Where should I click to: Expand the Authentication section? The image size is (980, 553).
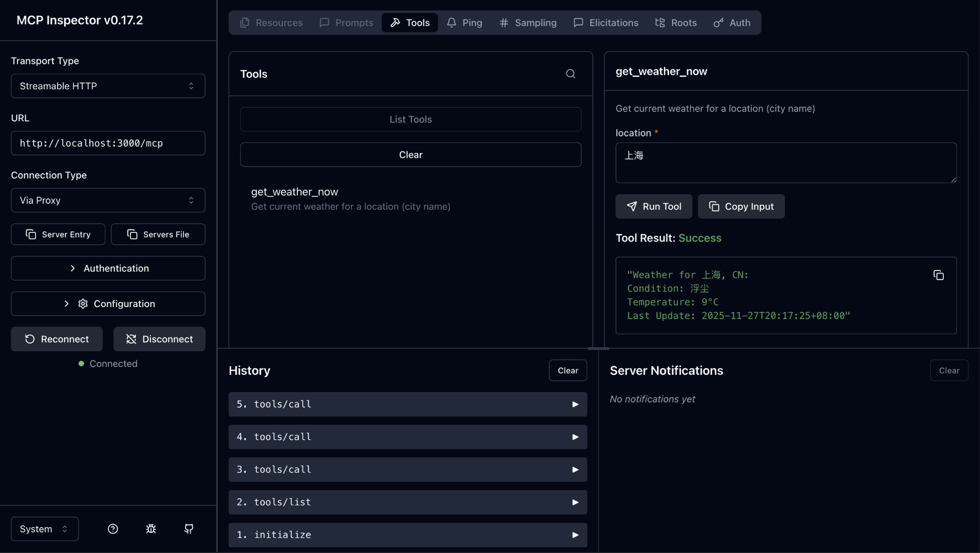pyautogui.click(x=108, y=268)
